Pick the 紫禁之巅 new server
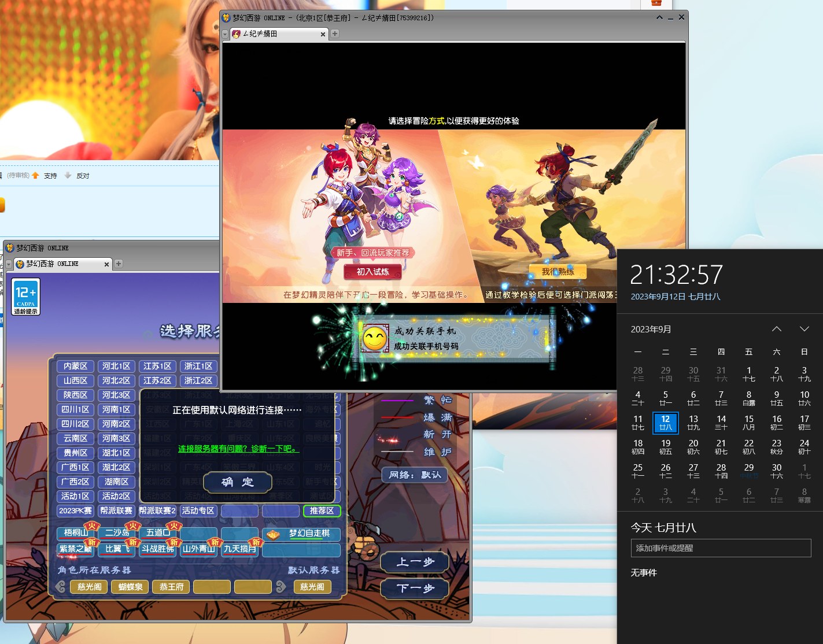This screenshot has width=823, height=644. 76,549
